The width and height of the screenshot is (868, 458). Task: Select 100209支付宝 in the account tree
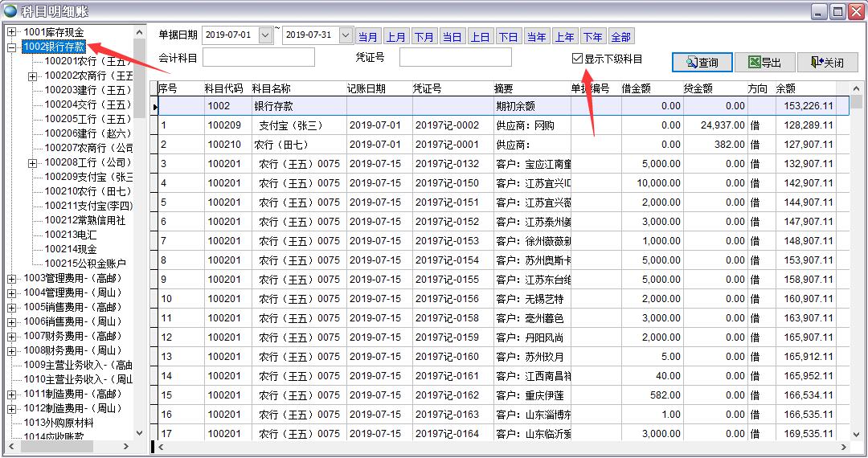88,177
